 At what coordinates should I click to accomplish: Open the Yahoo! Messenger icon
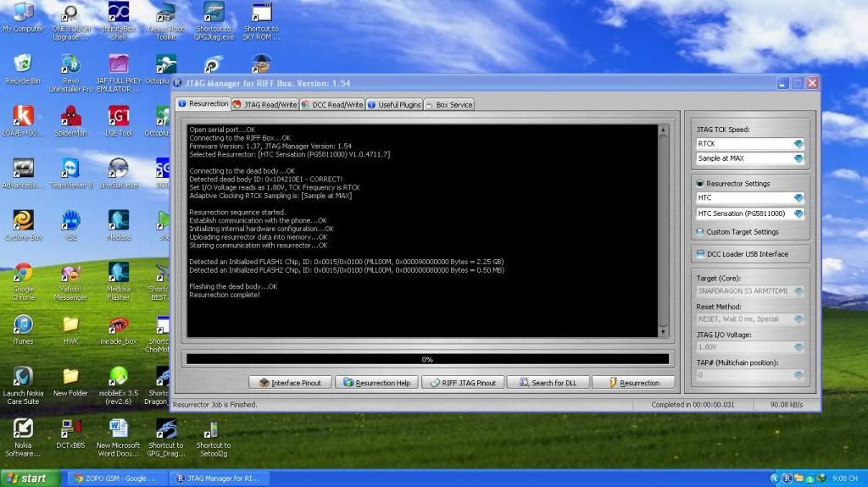coord(70,281)
